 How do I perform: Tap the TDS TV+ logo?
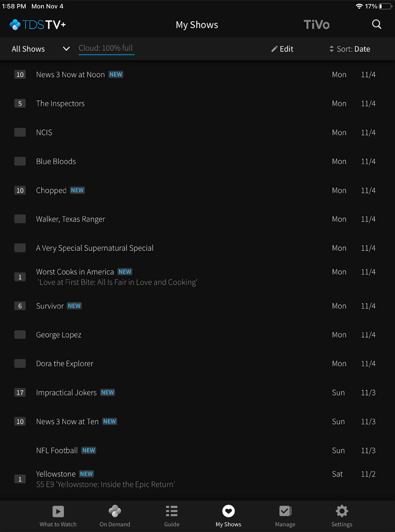37,25
